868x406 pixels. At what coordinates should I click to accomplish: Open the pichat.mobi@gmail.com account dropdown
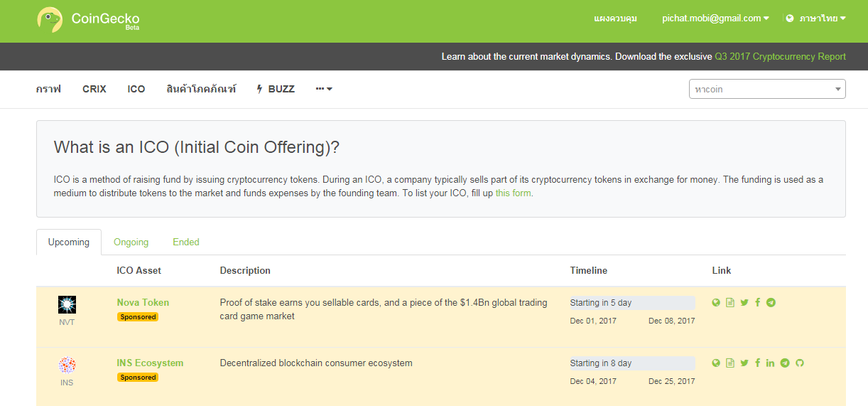point(715,18)
